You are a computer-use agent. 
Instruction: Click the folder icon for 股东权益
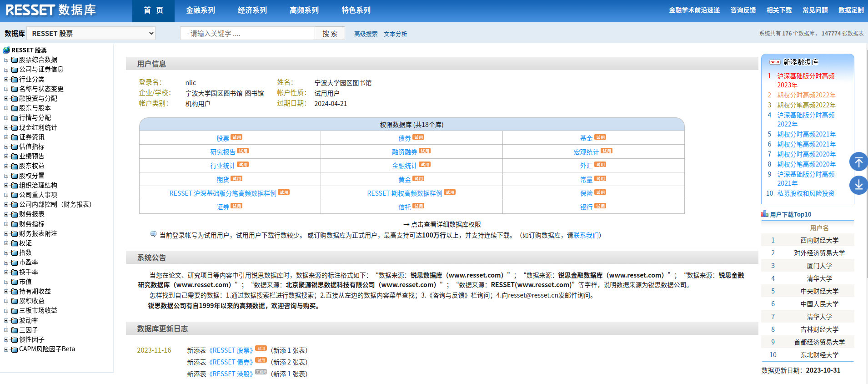[x=15, y=166]
